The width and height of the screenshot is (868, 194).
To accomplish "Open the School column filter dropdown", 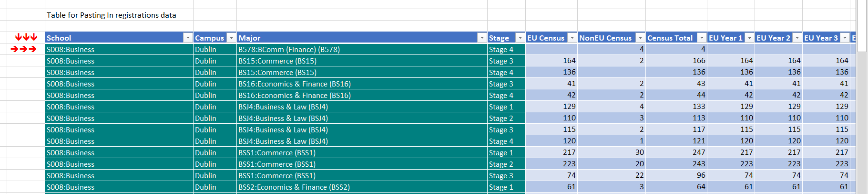I will click(x=187, y=38).
